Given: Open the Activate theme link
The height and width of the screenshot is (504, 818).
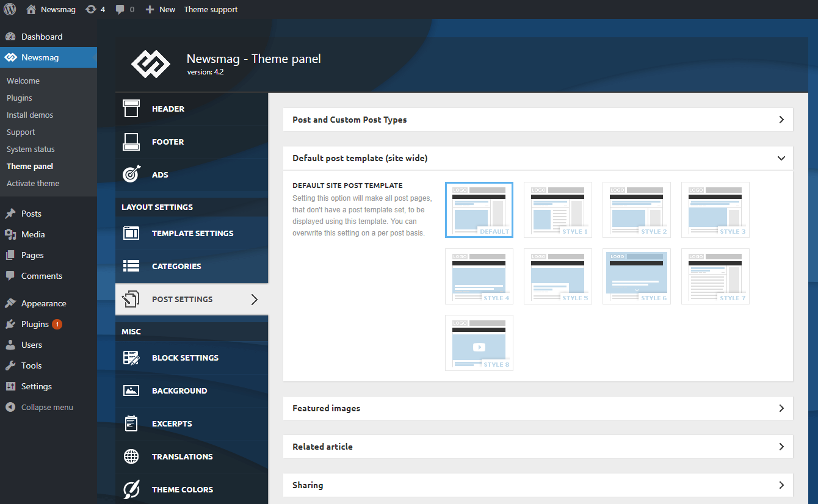Looking at the screenshot, I should click(33, 183).
